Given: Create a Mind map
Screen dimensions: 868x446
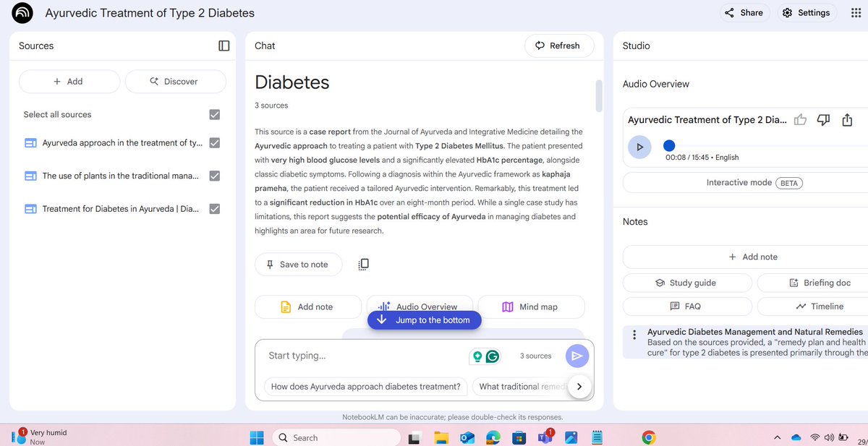Looking at the screenshot, I should [531, 306].
